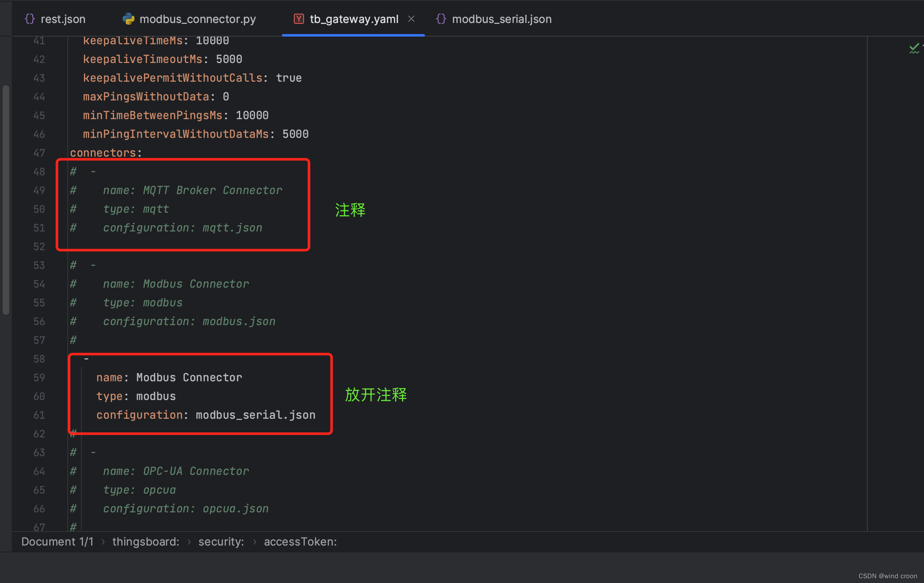Close the tb_gateway.yaml tab
Image resolution: width=924 pixels, height=583 pixels.
point(411,19)
